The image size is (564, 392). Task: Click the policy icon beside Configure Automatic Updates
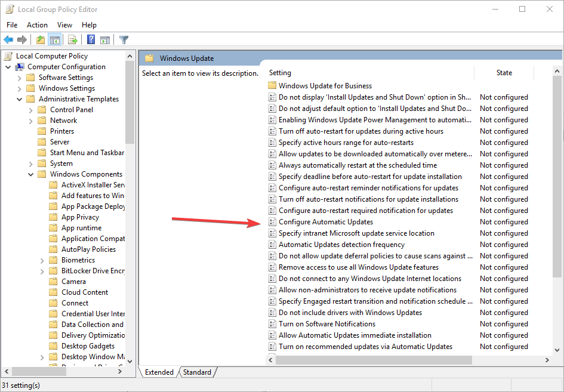272,222
